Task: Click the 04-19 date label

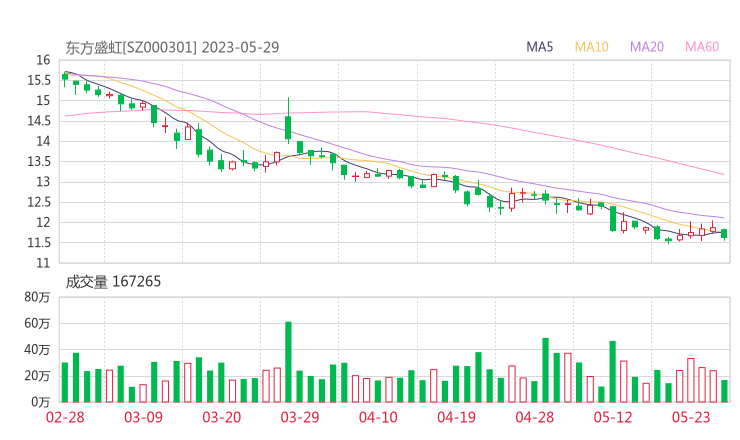Action: pyautogui.click(x=456, y=417)
